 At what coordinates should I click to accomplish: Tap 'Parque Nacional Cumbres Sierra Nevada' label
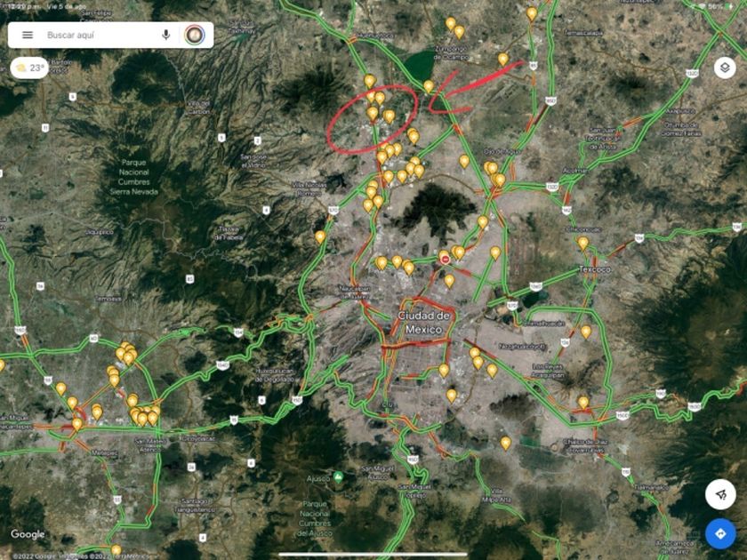tap(134, 177)
